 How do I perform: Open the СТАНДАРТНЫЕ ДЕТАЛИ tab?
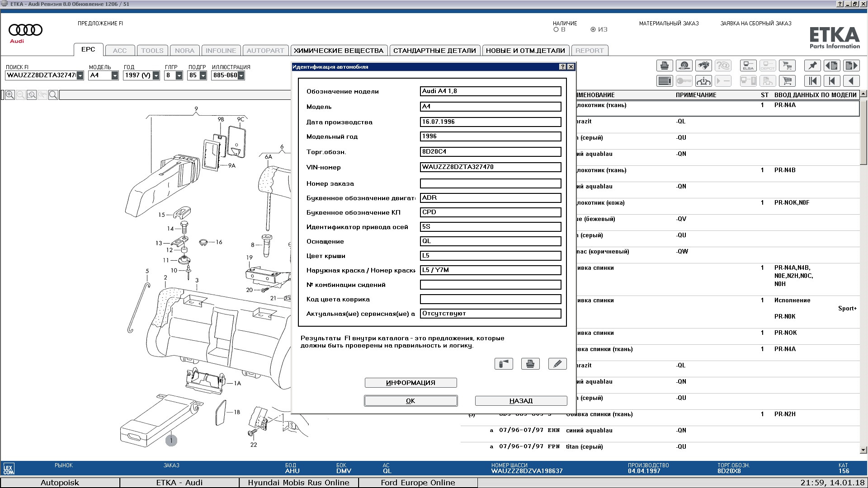tap(434, 51)
